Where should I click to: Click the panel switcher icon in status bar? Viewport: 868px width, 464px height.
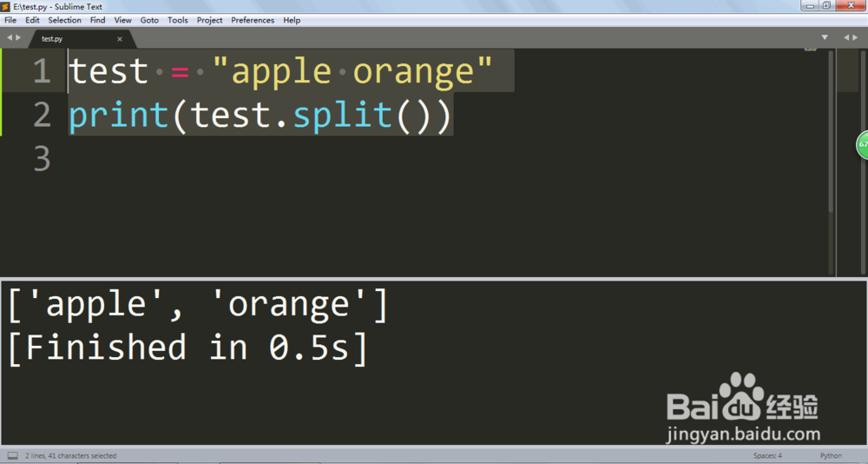tap(13, 455)
